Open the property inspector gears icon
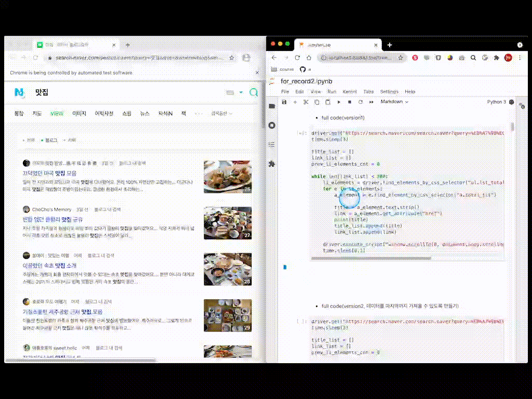Image resolution: width=532 pixels, height=399 pixels. [x=522, y=106]
